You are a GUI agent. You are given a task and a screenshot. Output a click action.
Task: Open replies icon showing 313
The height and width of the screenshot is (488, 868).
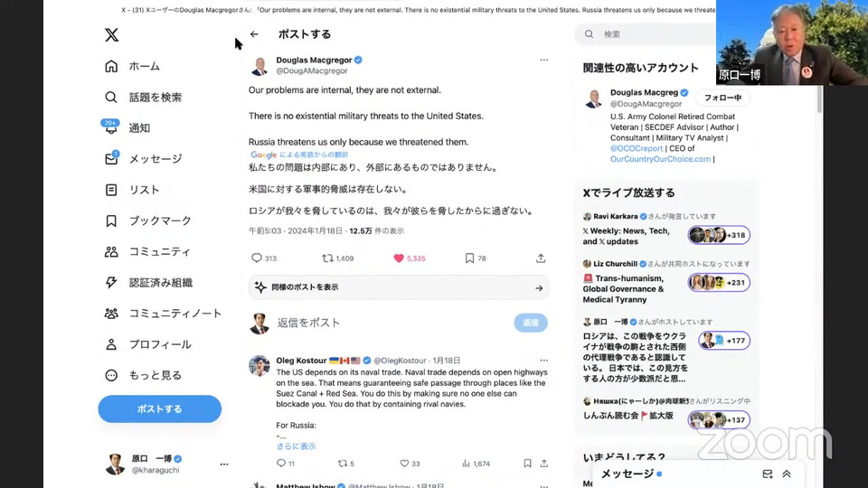[256, 258]
